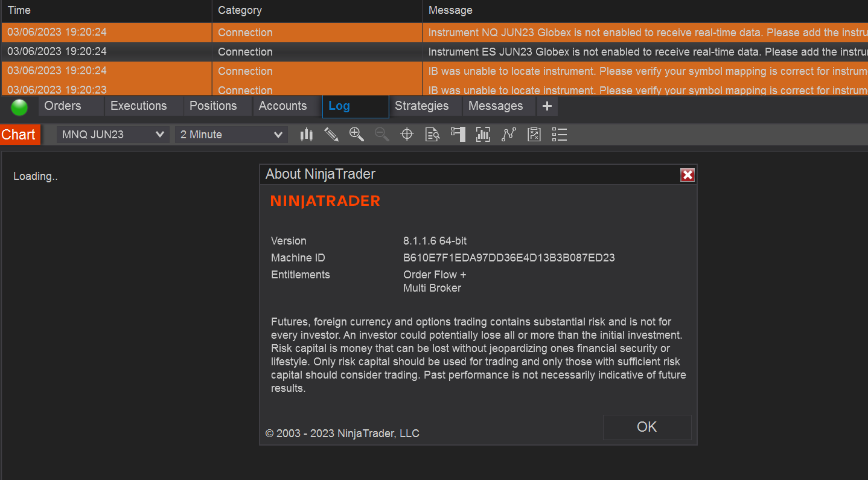Show the Chart Trader panel icon

[458, 135]
